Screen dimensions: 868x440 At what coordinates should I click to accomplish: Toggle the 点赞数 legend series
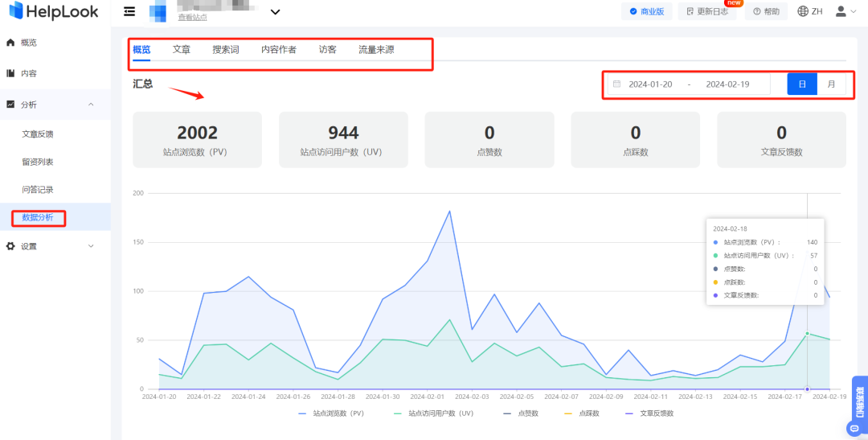tap(520, 413)
